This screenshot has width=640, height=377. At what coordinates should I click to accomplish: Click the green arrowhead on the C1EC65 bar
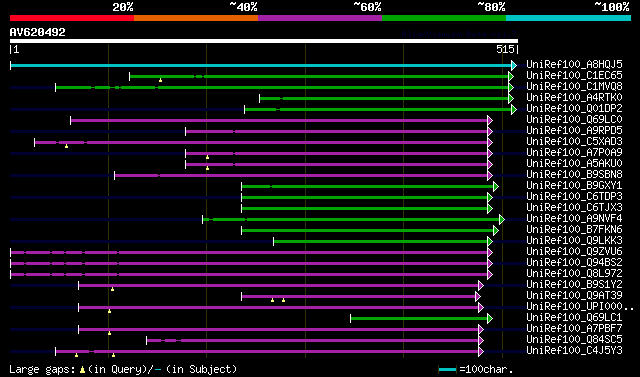pyautogui.click(x=511, y=76)
